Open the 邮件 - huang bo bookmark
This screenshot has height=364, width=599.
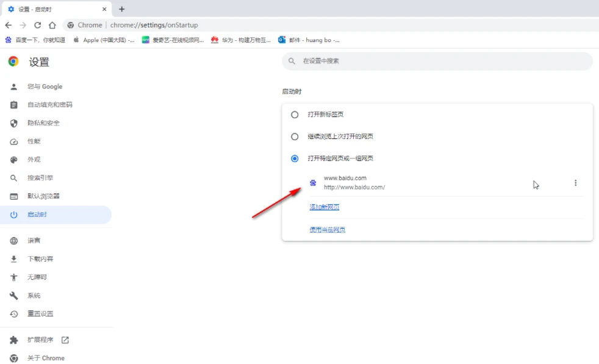tap(309, 40)
